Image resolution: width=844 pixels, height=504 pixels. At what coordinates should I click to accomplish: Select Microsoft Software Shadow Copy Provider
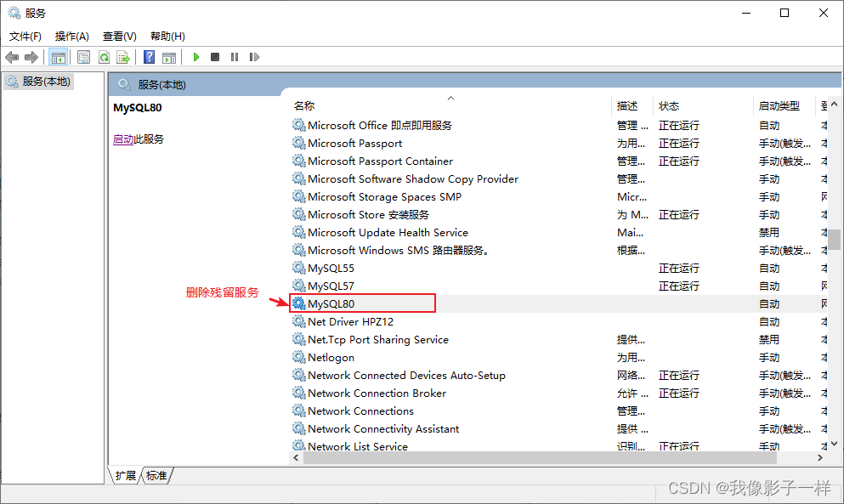[x=558, y=178]
